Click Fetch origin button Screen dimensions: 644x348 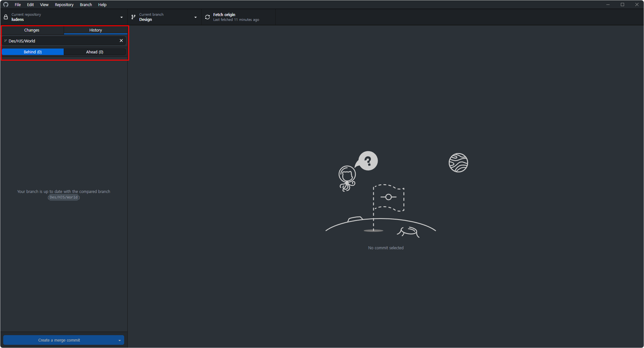(x=239, y=17)
